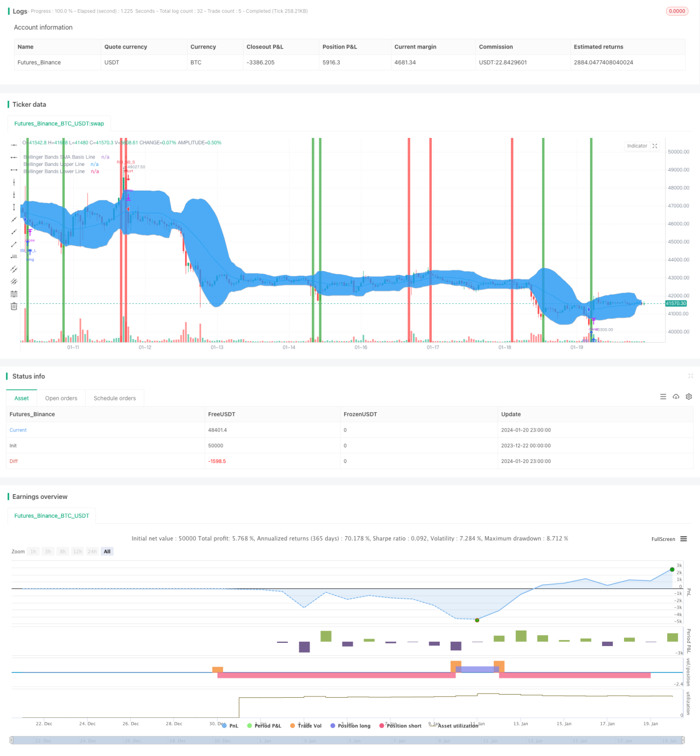
Task: Click the FullScreen button on earnings chart
Action: click(663, 539)
